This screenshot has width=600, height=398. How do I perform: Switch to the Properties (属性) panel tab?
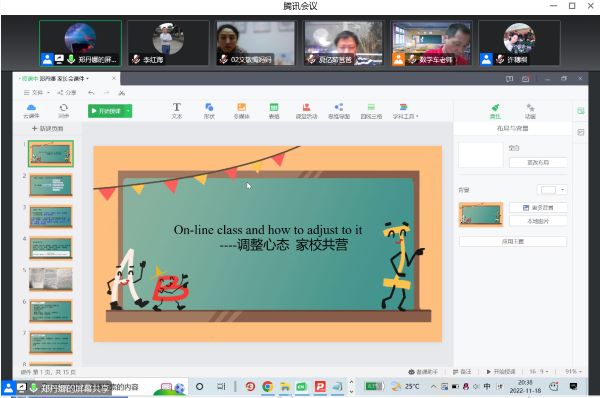pyautogui.click(x=495, y=111)
